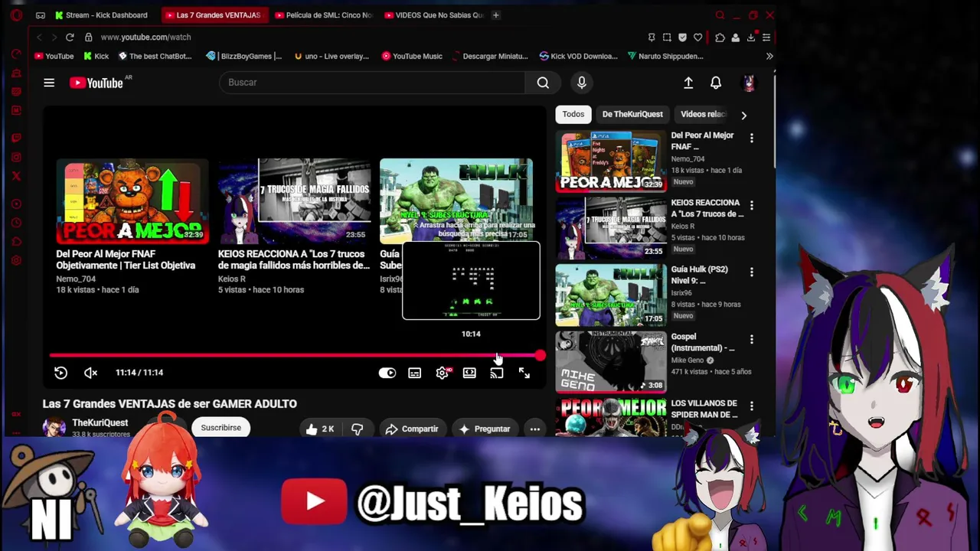Open the player settings gear
The height and width of the screenshot is (551, 980).
point(442,373)
